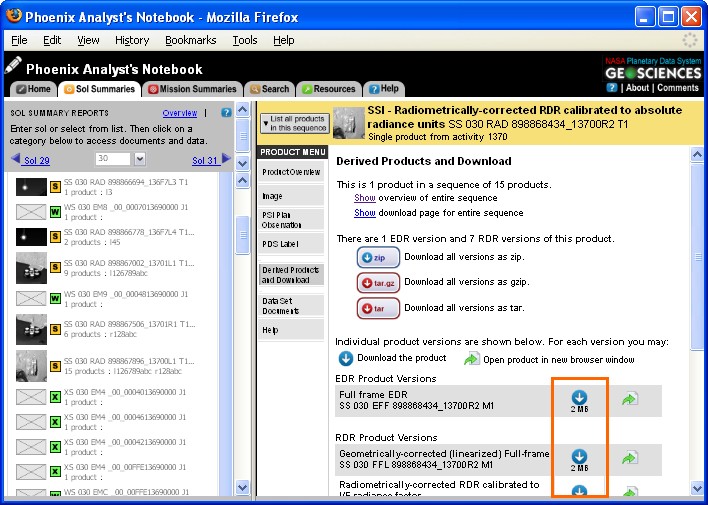708x505 pixels.
Task: Download all versions as zip
Action: [x=378, y=257]
